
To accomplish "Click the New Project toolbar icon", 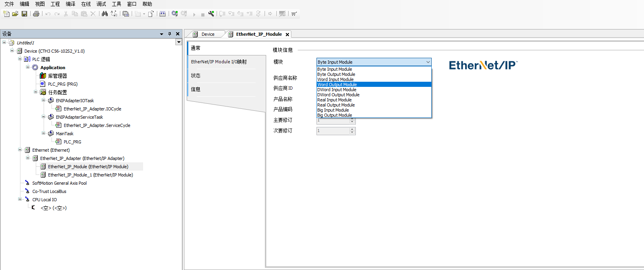I will [6, 14].
